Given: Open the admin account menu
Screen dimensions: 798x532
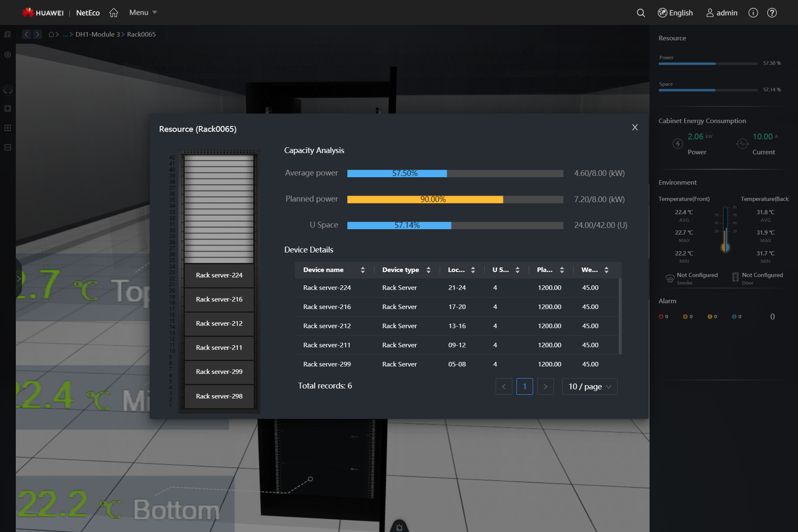Looking at the screenshot, I should tap(721, 13).
